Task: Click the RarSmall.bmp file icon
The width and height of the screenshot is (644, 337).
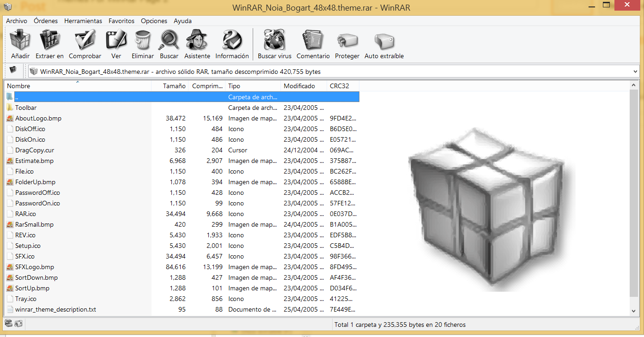Action: 10,224
